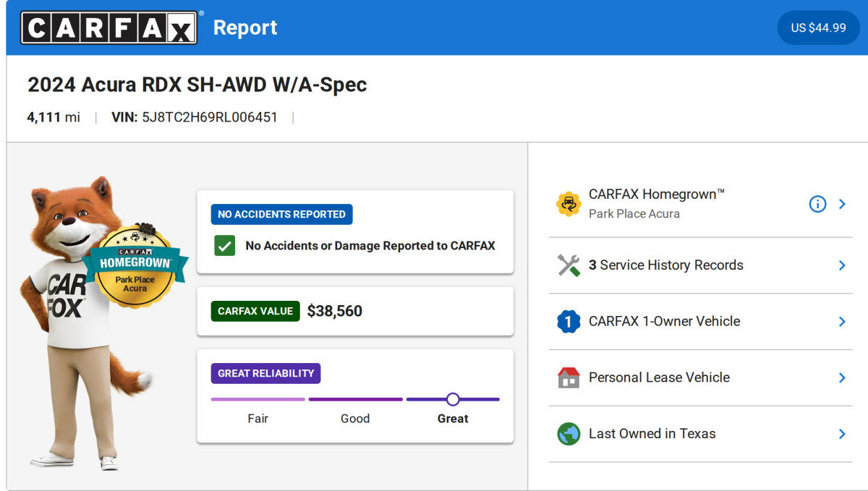
Task: Click the 2024 Acura RDX SH-AWD title
Action: pos(197,85)
